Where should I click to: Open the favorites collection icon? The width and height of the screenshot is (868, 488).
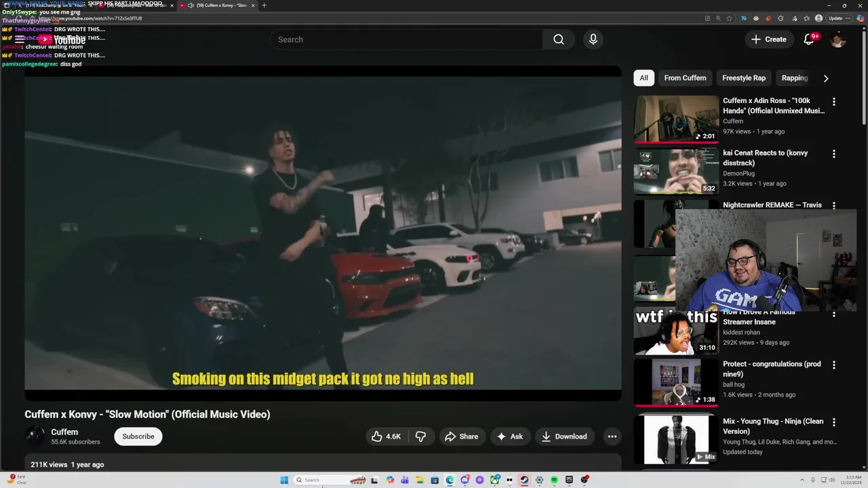pyautogui.click(x=806, y=18)
